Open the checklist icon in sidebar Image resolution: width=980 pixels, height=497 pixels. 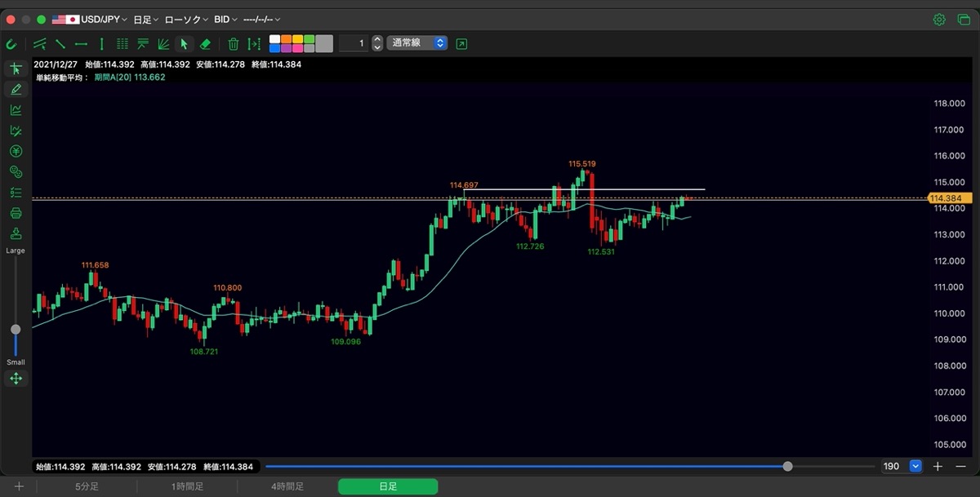point(16,193)
